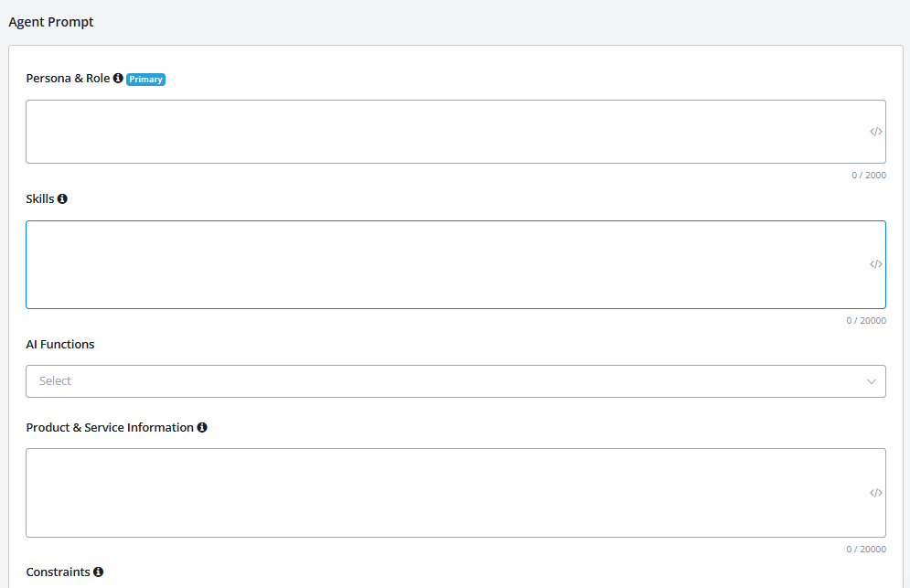Click the Product & Service Information label

(110, 427)
